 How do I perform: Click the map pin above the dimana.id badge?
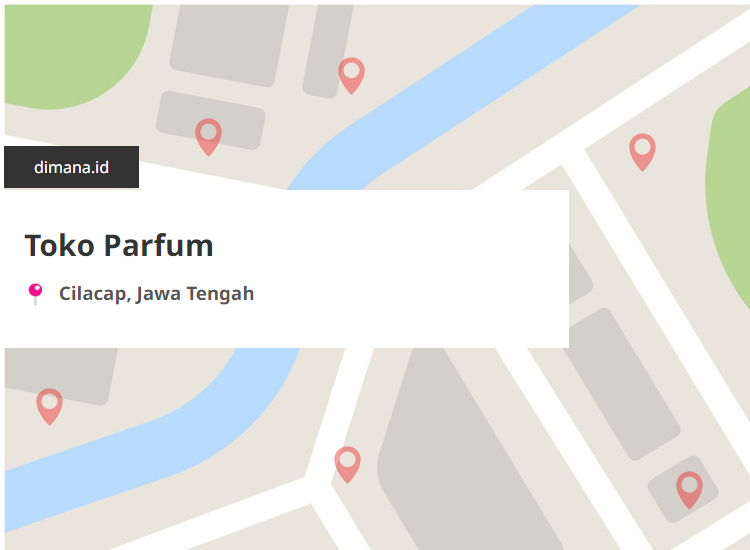209,137
